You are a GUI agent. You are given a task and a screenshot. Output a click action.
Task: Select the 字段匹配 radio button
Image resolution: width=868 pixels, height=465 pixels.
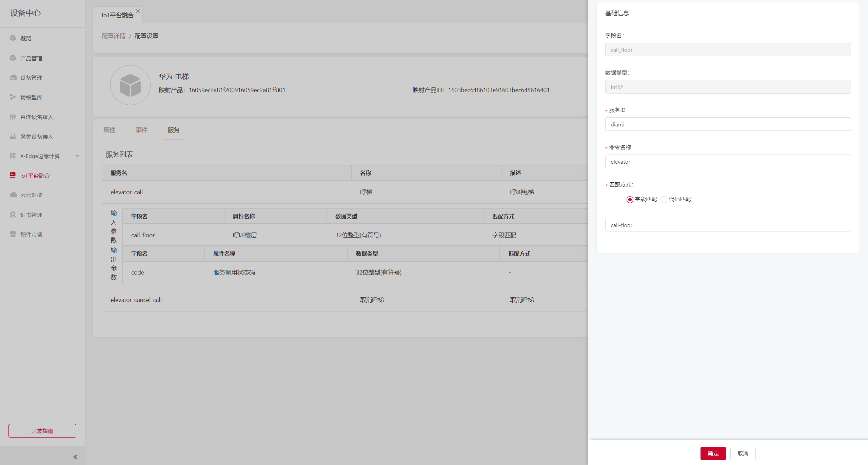[x=630, y=200]
